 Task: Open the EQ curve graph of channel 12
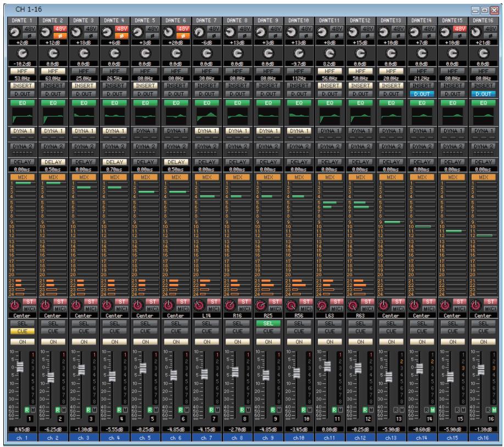[360, 116]
